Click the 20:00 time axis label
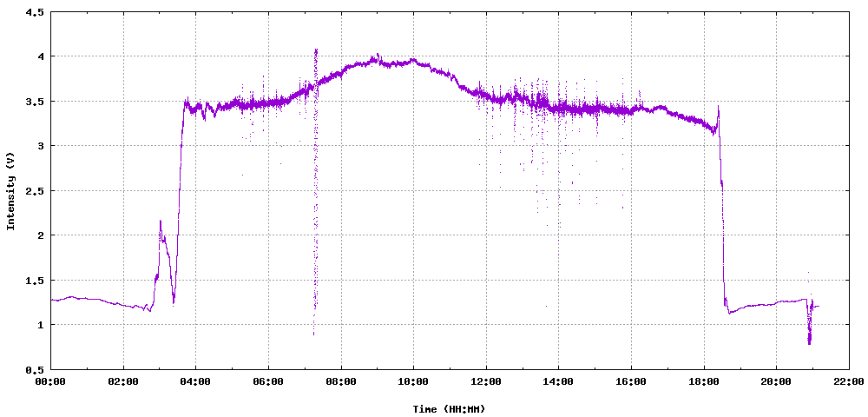868x417 pixels. (x=775, y=382)
